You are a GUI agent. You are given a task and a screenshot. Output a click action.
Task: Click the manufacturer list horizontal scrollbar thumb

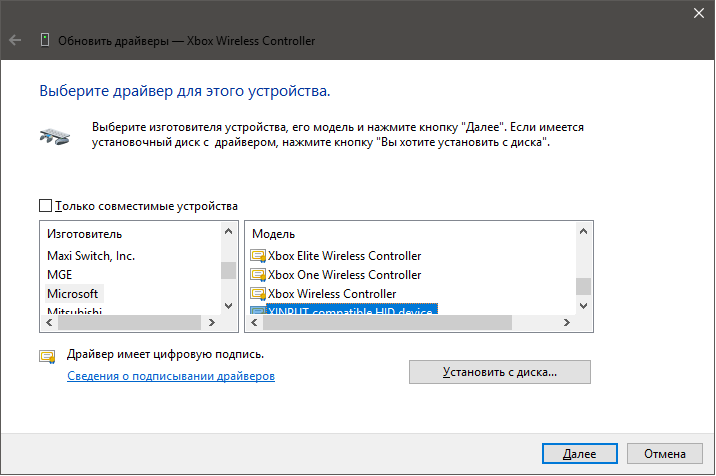[x=129, y=323]
